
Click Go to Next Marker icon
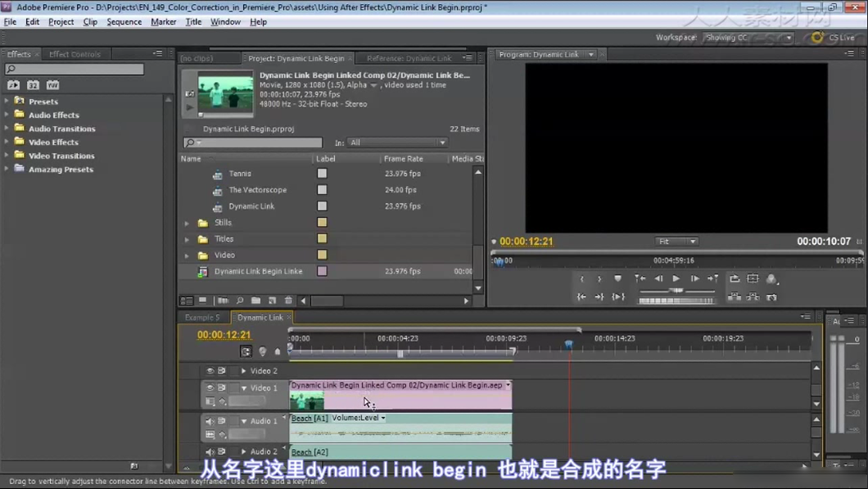tap(713, 278)
